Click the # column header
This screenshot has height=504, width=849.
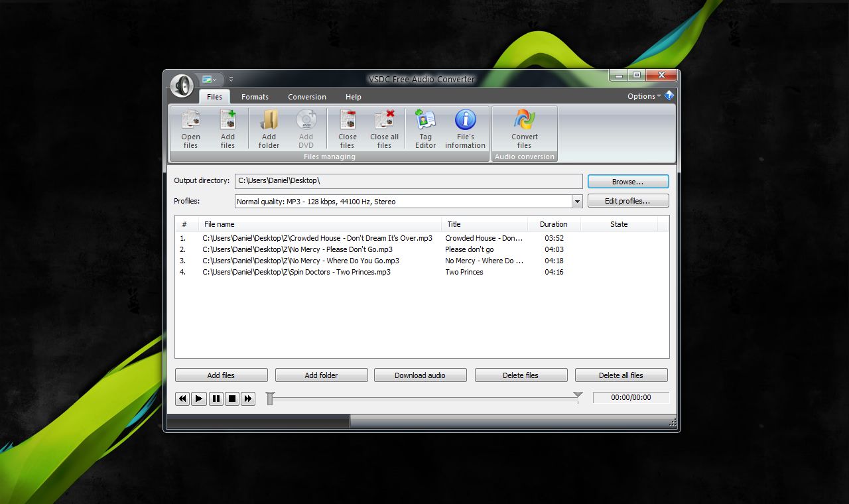[x=186, y=224]
